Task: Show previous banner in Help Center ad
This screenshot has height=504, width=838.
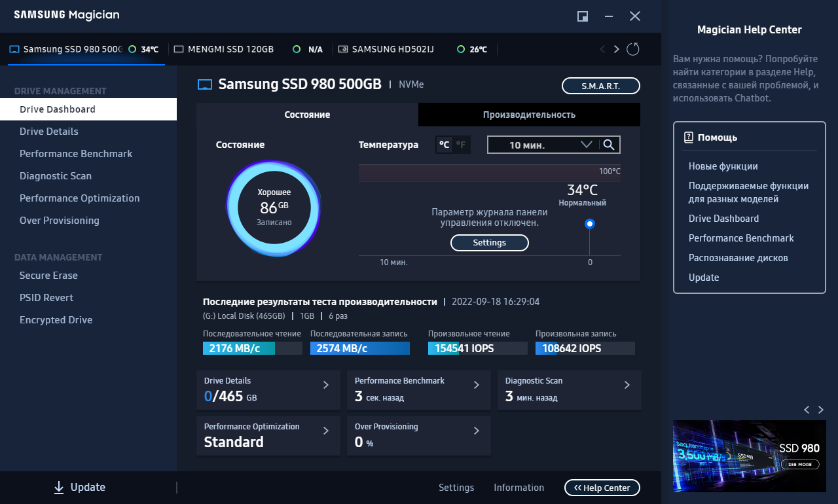Action: click(807, 410)
